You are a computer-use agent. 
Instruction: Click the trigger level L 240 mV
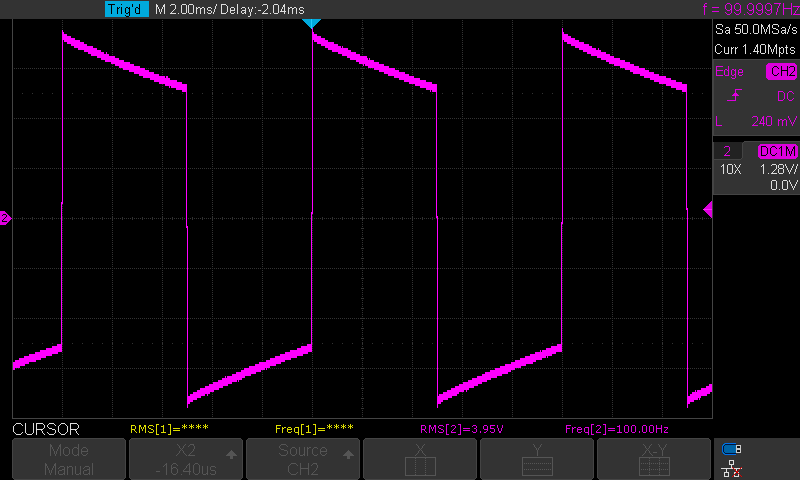click(x=756, y=121)
